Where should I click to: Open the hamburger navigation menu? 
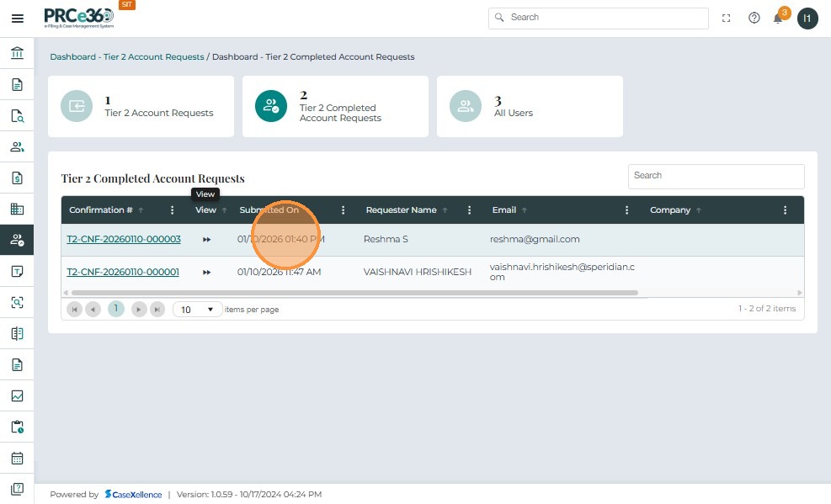tap(17, 19)
